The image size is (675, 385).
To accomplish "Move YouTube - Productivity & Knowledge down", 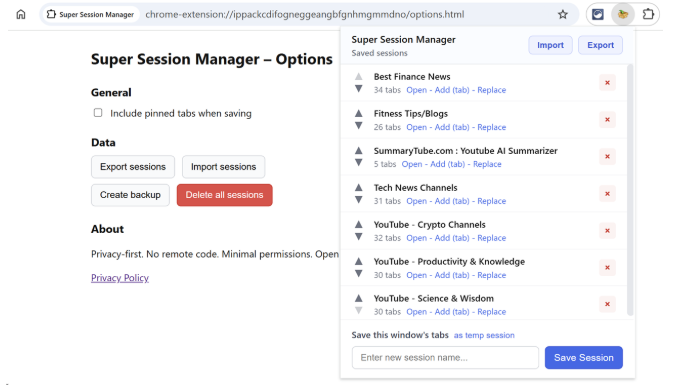I will (x=359, y=274).
